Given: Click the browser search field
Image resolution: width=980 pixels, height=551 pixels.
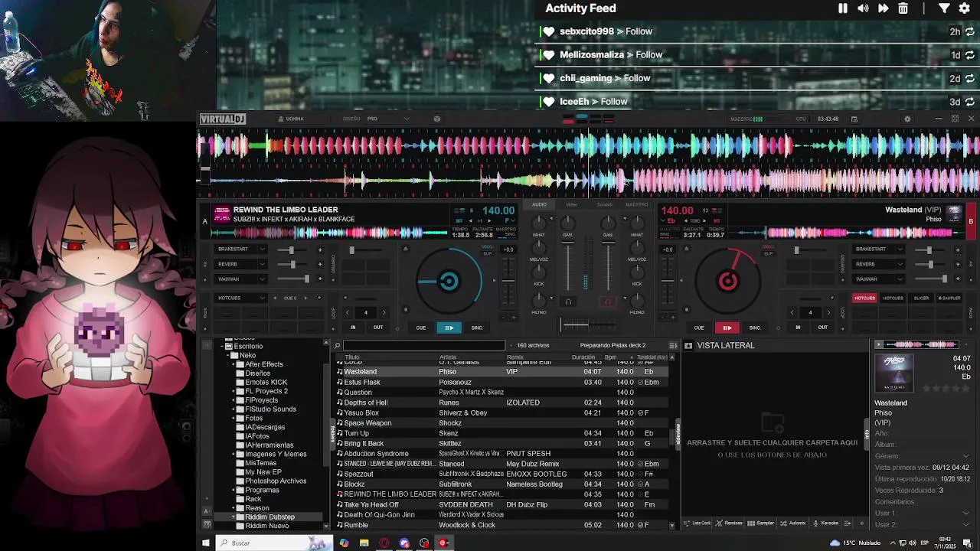Looking at the screenshot, I should (x=424, y=345).
